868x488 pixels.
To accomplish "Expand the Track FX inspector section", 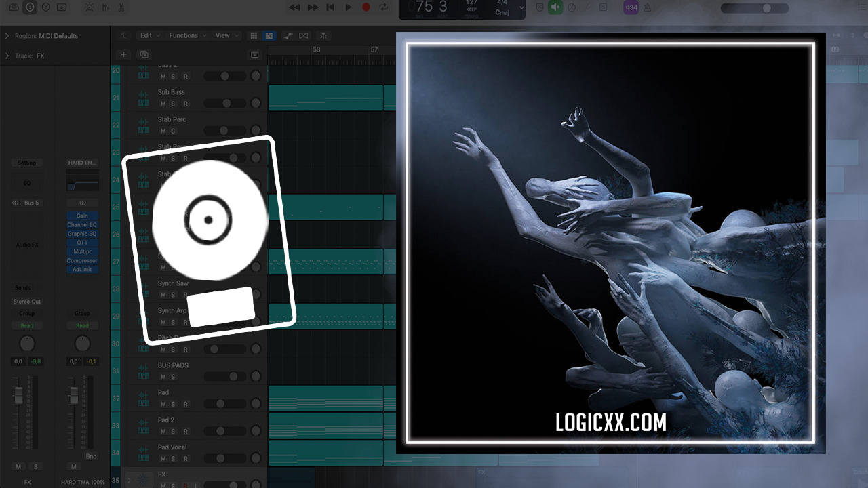I will pyautogui.click(x=7, y=56).
